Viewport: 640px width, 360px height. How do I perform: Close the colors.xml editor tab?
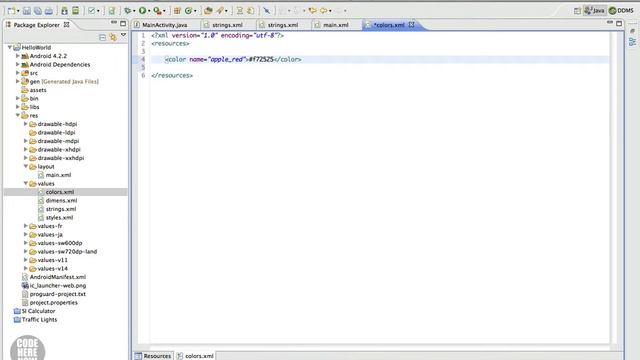pyautogui.click(x=411, y=24)
